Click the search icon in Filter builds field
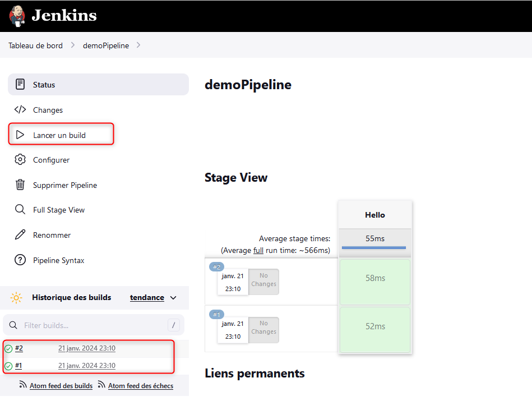The image size is (532, 410). (13, 325)
